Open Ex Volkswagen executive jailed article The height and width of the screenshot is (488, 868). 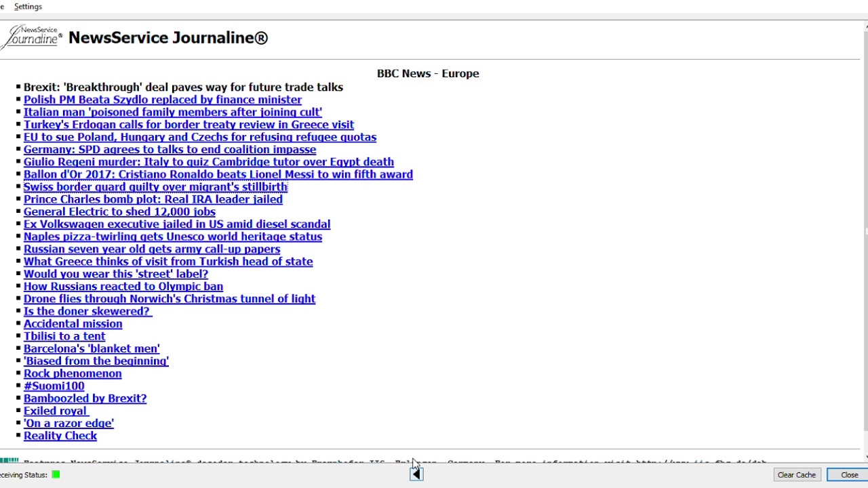[177, 224]
